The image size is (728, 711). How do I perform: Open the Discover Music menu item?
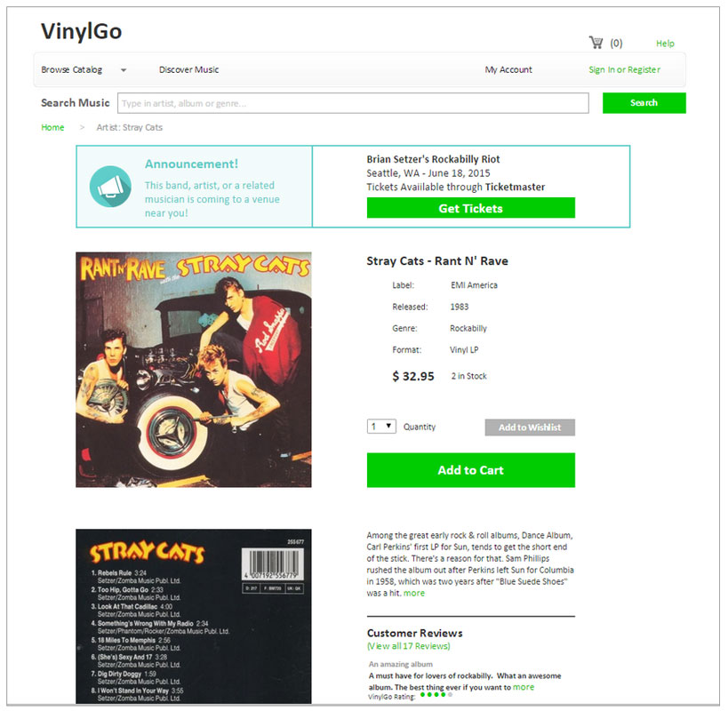click(188, 69)
